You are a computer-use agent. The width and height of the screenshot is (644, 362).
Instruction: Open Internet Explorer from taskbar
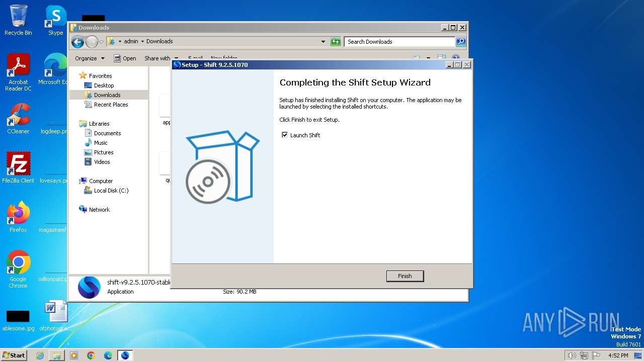(x=40, y=355)
